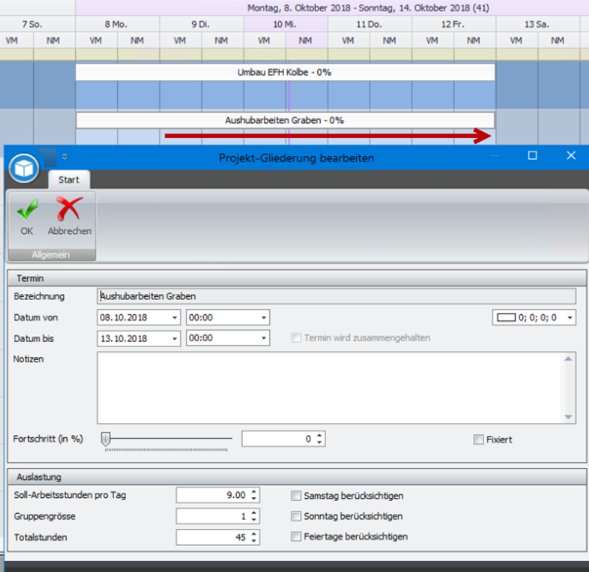The image size is (589, 572).
Task: Close the Projekt-Gliederung bearbeiten dialog
Action: 571,155
